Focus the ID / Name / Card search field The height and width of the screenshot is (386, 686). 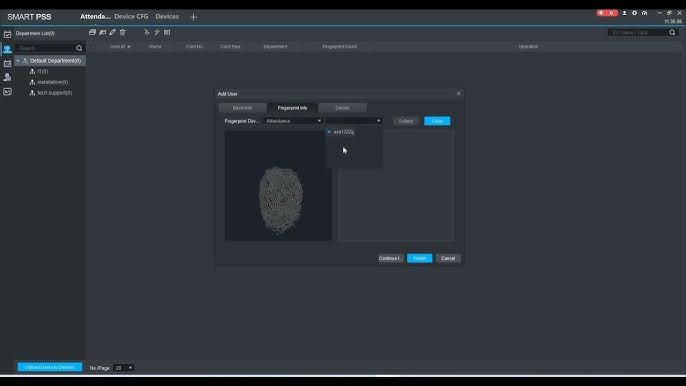638,32
